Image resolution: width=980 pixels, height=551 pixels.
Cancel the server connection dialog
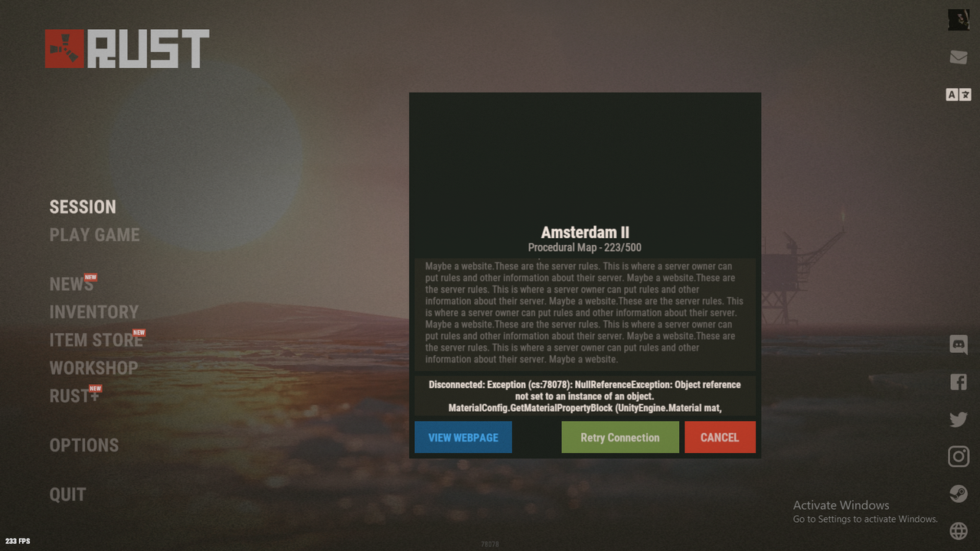pyautogui.click(x=720, y=437)
